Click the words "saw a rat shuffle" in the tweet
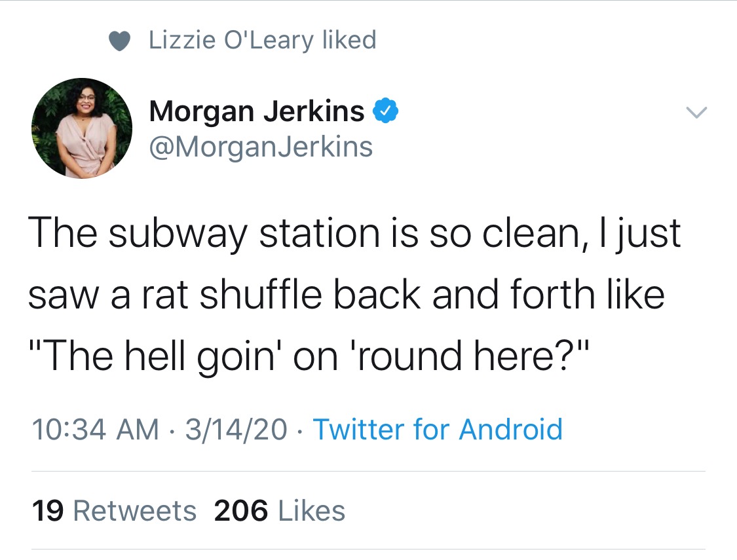 click(x=176, y=295)
